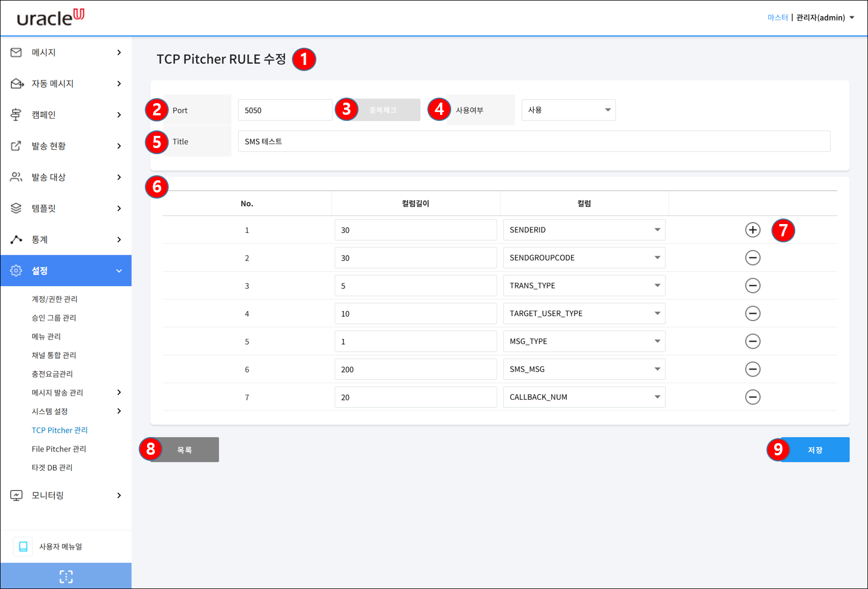Remove the TARGET_USER_TYPE row with minus icon

(x=753, y=313)
